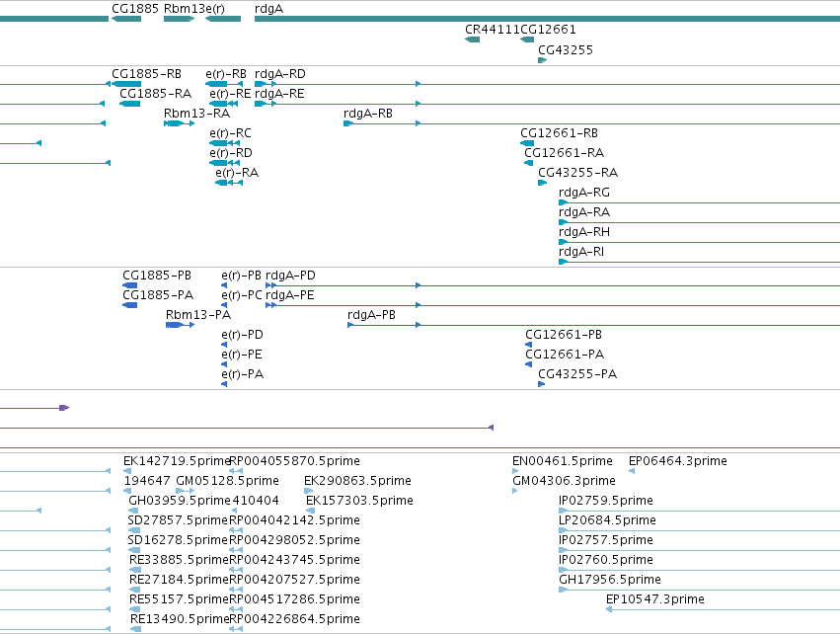840x634 pixels.
Task: Select e(r)-RB transcript label
Action: [x=226, y=73]
